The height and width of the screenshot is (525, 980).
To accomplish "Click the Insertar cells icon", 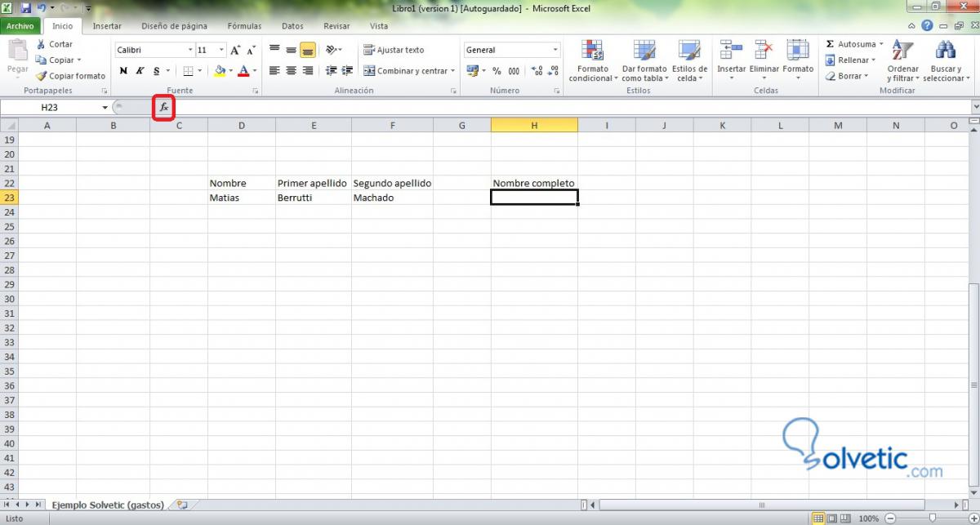I will [x=731, y=51].
